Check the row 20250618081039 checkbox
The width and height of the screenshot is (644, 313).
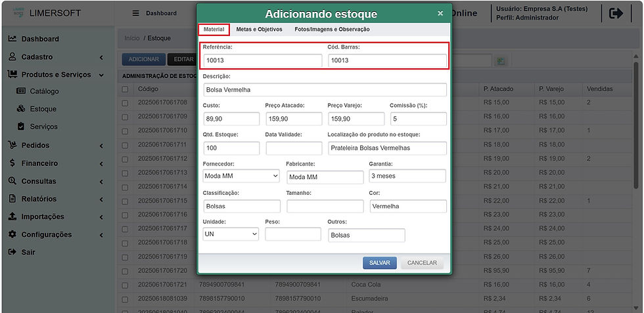click(x=126, y=299)
